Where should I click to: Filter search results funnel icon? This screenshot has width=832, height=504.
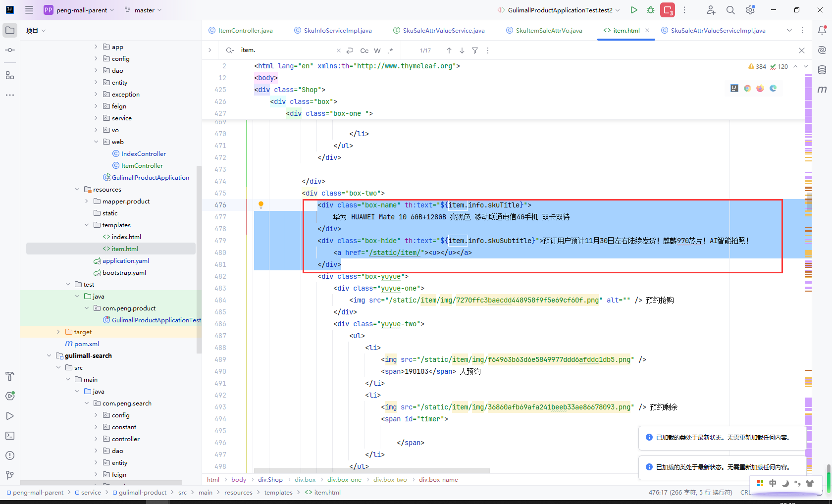[475, 50]
